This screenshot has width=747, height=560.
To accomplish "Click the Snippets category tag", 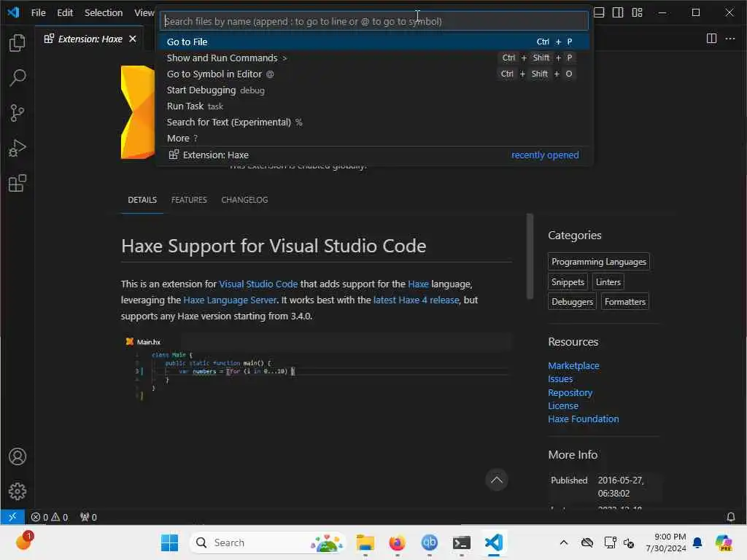I will coord(568,282).
